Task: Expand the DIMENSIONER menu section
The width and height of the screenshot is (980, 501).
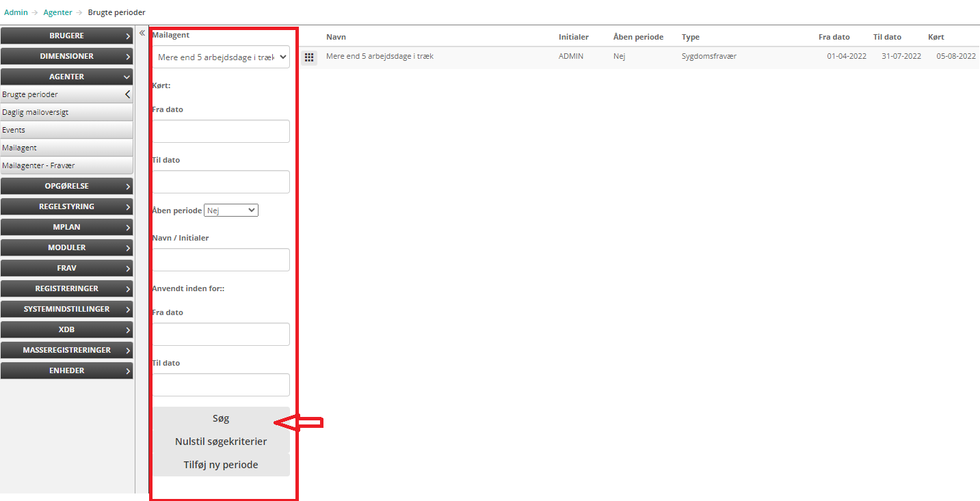Action: (x=66, y=56)
